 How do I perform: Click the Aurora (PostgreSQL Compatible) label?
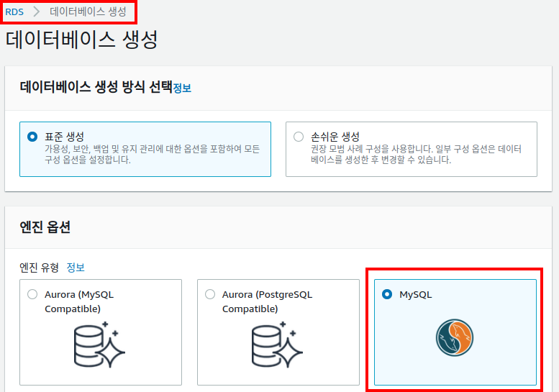pyautogui.click(x=268, y=301)
